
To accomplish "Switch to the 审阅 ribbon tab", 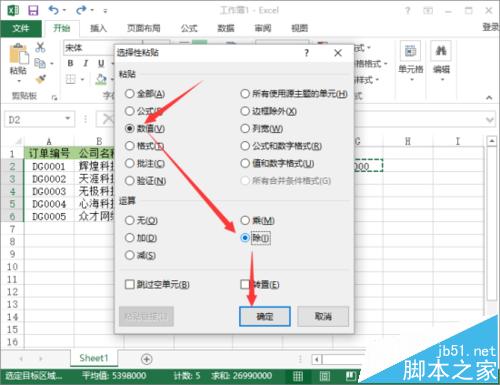I will [x=263, y=28].
